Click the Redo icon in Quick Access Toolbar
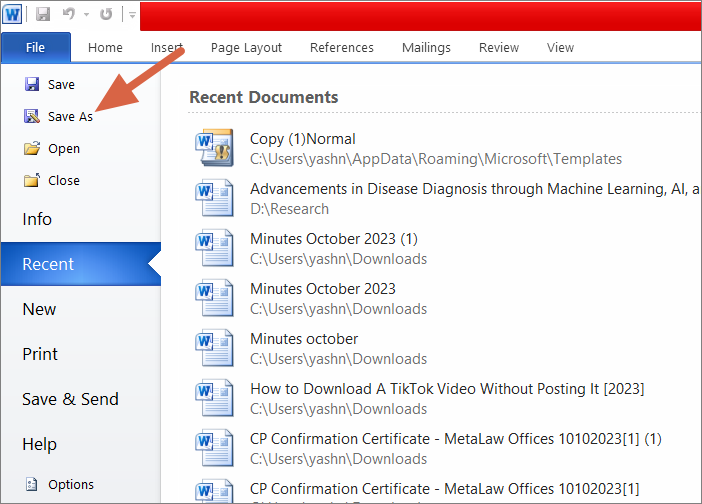This screenshot has height=504, width=702. pos(106,14)
